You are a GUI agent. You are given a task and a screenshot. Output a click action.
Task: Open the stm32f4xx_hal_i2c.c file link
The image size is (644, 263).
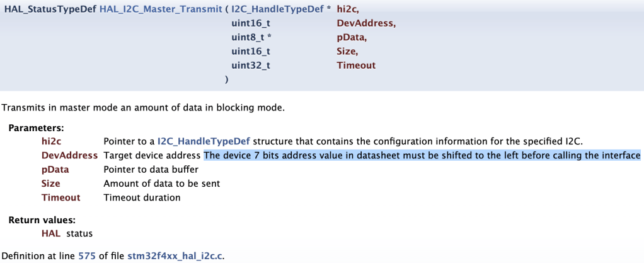coord(175,255)
